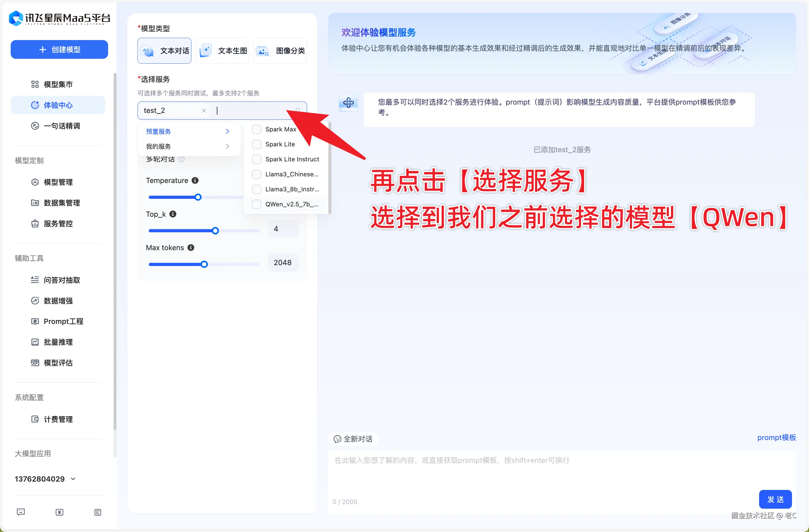Viewport: 809px width, 532px height.
Task: Open the Prompt工程 tool
Action: point(63,321)
